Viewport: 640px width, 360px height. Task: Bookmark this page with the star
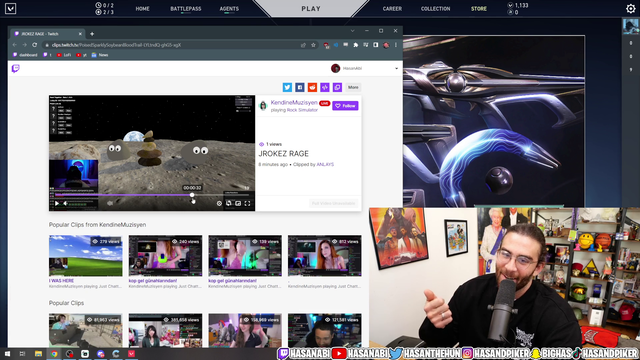313,45
